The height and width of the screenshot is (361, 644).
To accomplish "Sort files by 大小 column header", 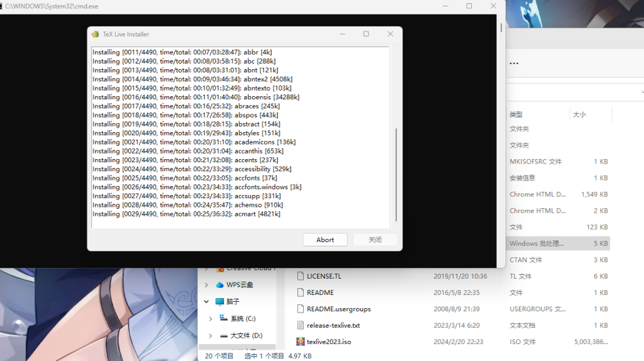I will click(x=579, y=114).
